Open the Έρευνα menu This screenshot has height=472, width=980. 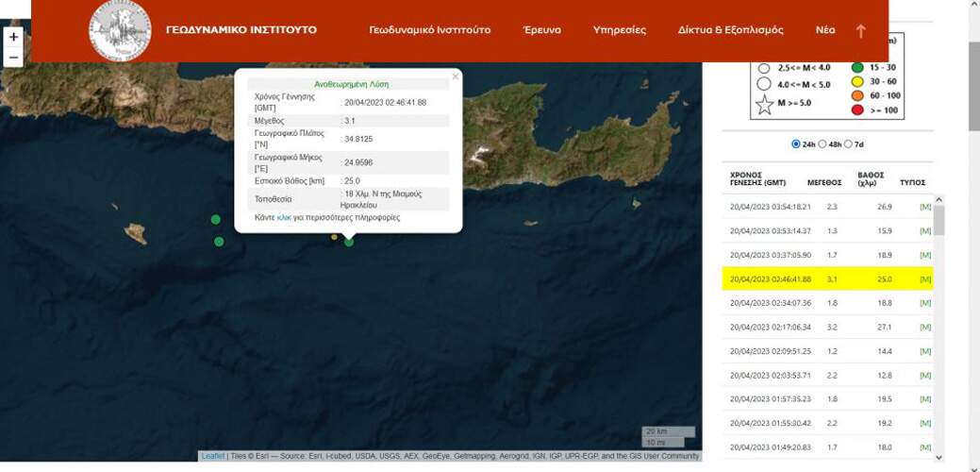(x=541, y=30)
